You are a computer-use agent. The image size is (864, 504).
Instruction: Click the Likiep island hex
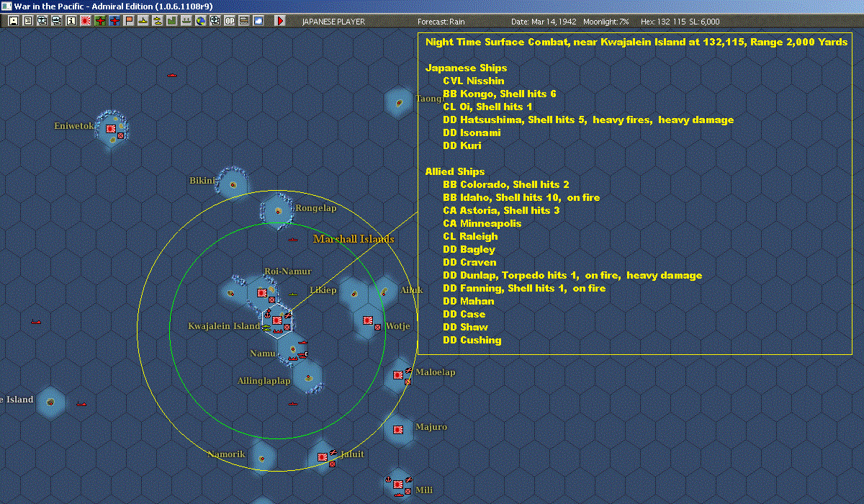(x=354, y=293)
